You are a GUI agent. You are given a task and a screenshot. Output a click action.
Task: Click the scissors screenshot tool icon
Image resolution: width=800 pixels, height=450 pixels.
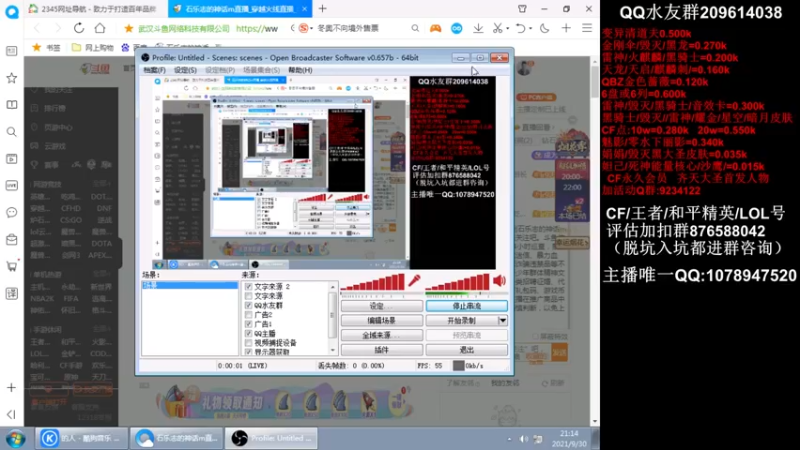point(497,29)
